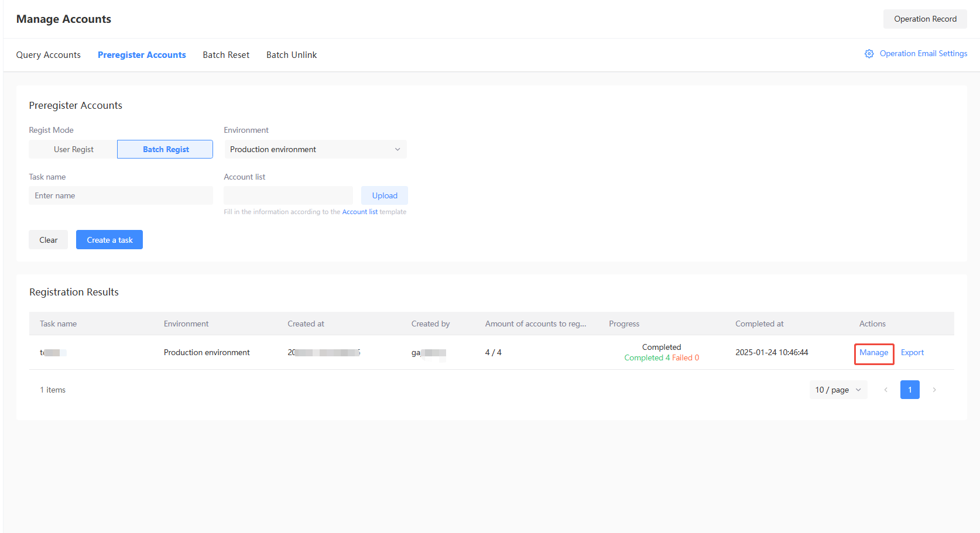This screenshot has width=980, height=533.
Task: Click the Account list file field
Action: (x=288, y=195)
